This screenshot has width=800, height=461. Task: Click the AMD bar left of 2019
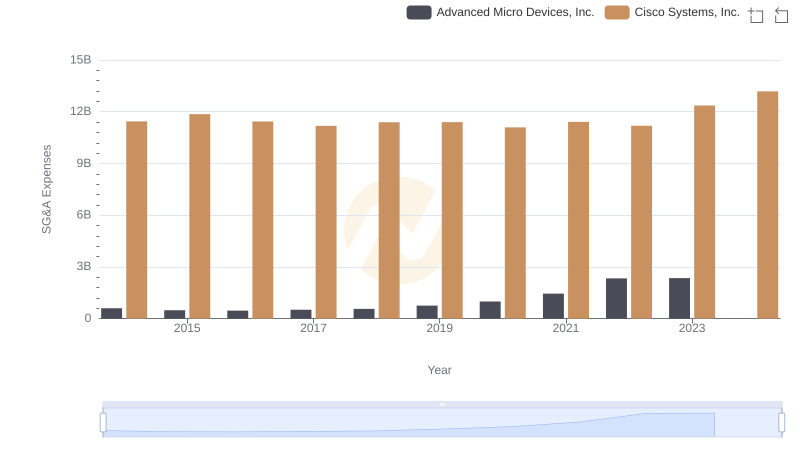[427, 312]
